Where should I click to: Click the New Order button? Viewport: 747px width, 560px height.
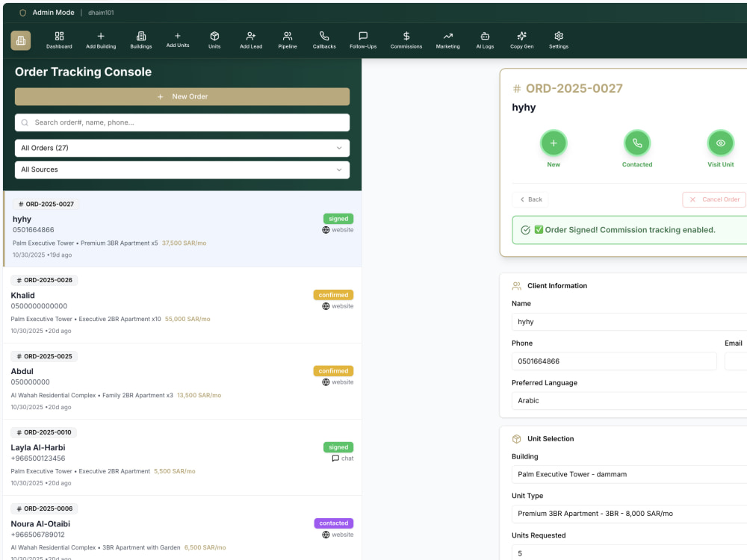pyautogui.click(x=182, y=96)
